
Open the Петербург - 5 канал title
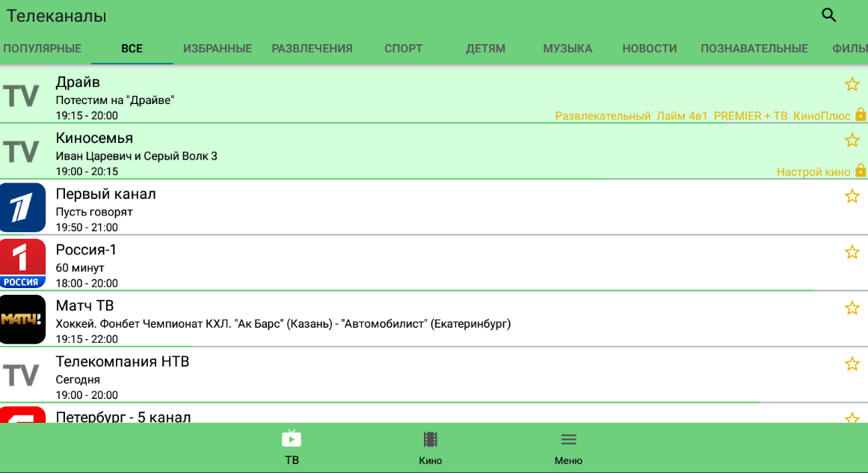point(123,417)
